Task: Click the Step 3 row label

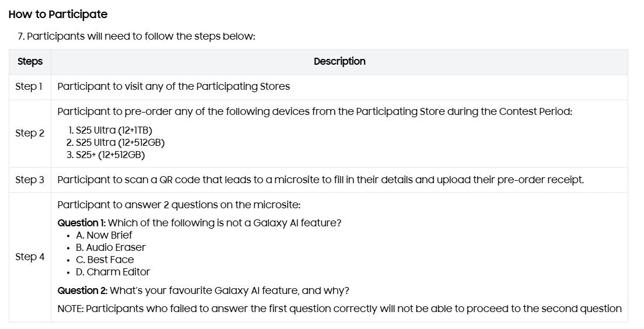Action: point(30,180)
